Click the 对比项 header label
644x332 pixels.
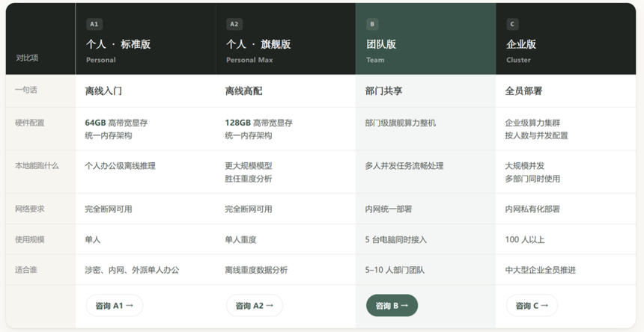point(27,58)
